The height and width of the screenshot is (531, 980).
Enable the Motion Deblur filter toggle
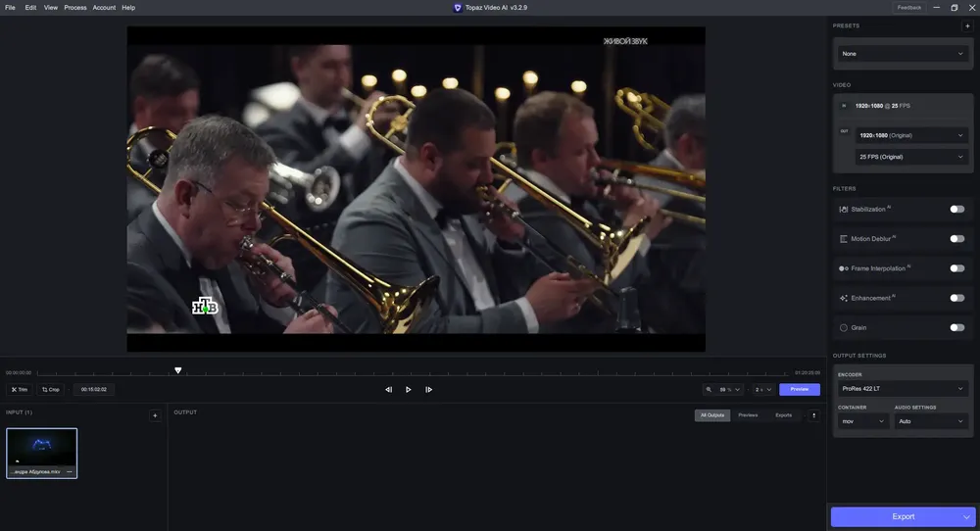point(956,239)
